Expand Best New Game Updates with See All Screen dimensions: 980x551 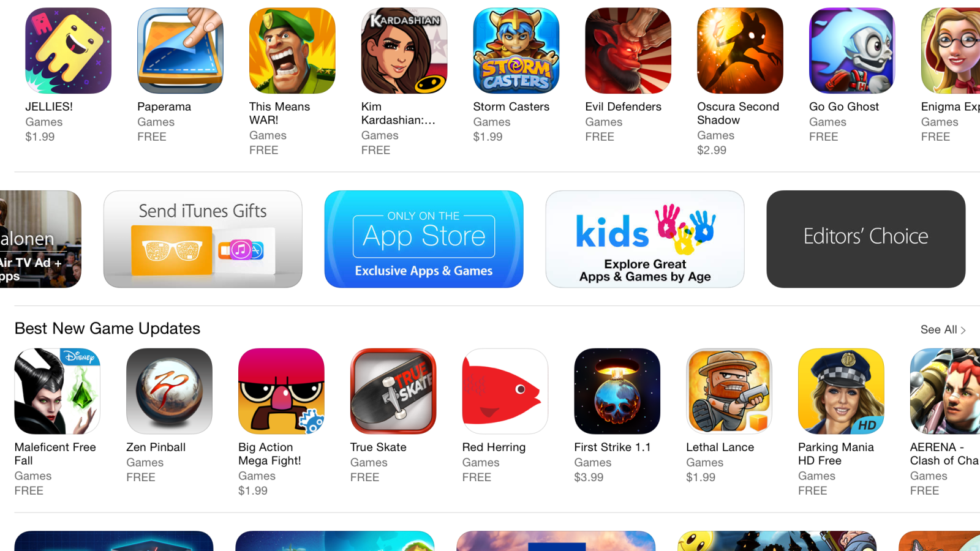pyautogui.click(x=943, y=329)
